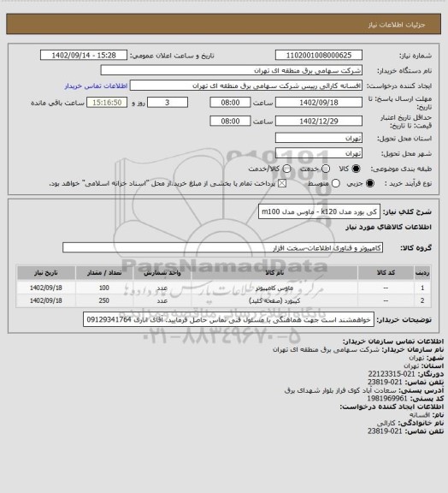This screenshot has height=493, width=448.
Task: Click the fax number 22123315-021
Action: [x=392, y=374]
